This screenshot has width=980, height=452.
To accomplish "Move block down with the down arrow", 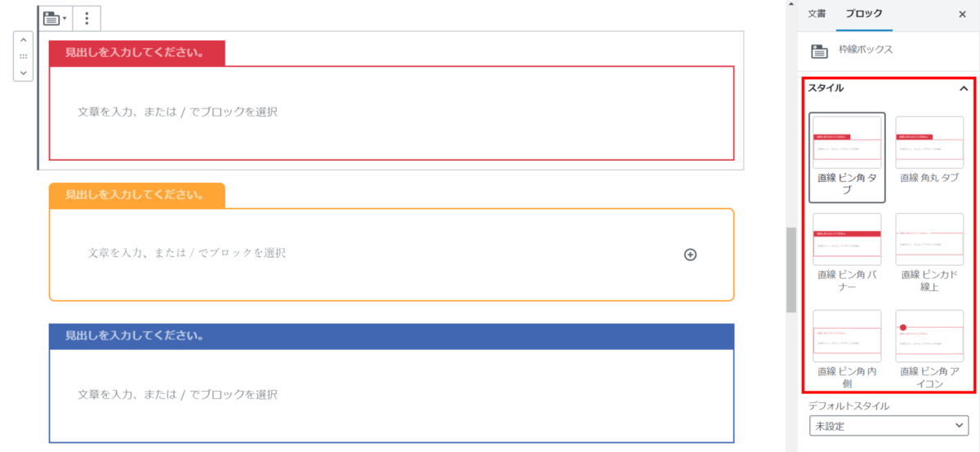I will pyautogui.click(x=23, y=72).
